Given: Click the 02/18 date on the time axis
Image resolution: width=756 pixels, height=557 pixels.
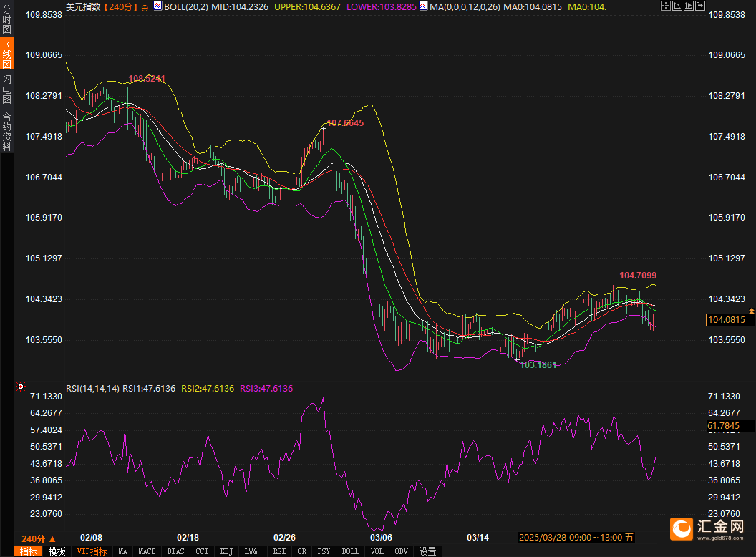Looking at the screenshot, I should [x=188, y=537].
